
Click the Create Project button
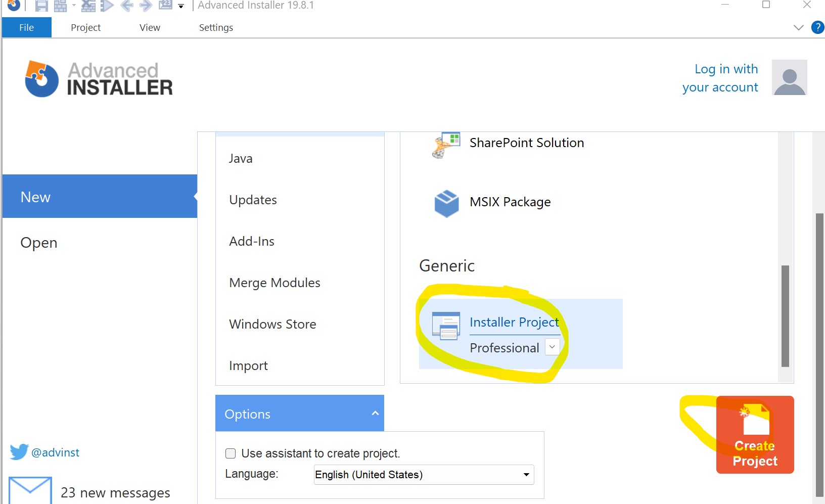pos(755,435)
